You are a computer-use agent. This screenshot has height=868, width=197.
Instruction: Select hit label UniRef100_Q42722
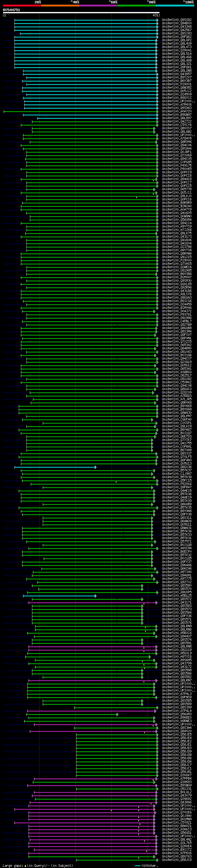click(177, 121)
